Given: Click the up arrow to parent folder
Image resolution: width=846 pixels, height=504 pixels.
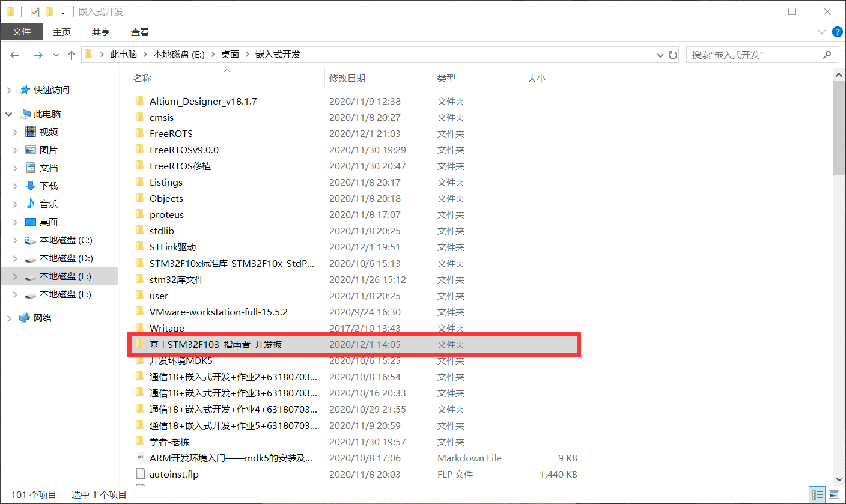Looking at the screenshot, I should [x=71, y=54].
